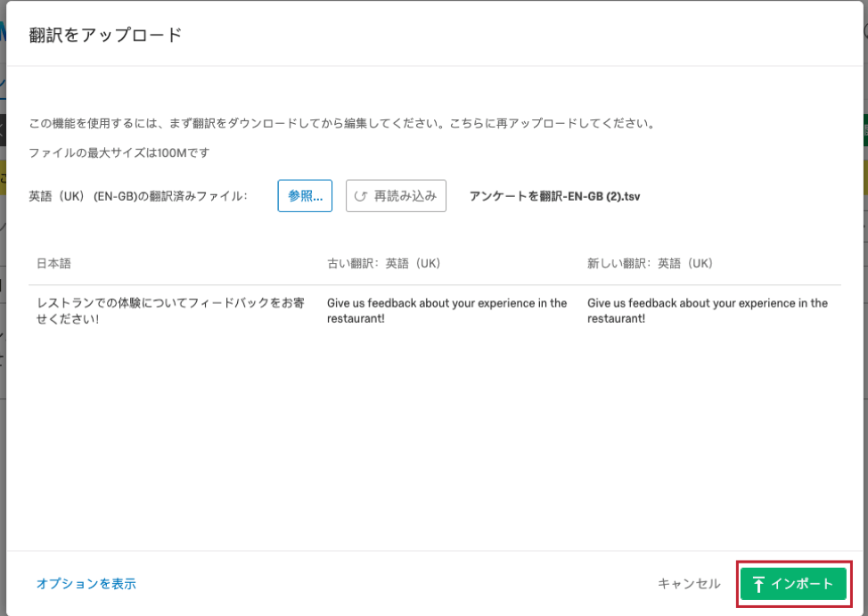Click the reload arrow icon in 再読み込み
The width and height of the screenshot is (868, 616).
(360, 196)
